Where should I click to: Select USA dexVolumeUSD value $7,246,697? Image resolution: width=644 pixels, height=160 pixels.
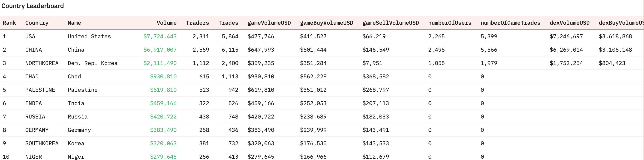(566, 36)
